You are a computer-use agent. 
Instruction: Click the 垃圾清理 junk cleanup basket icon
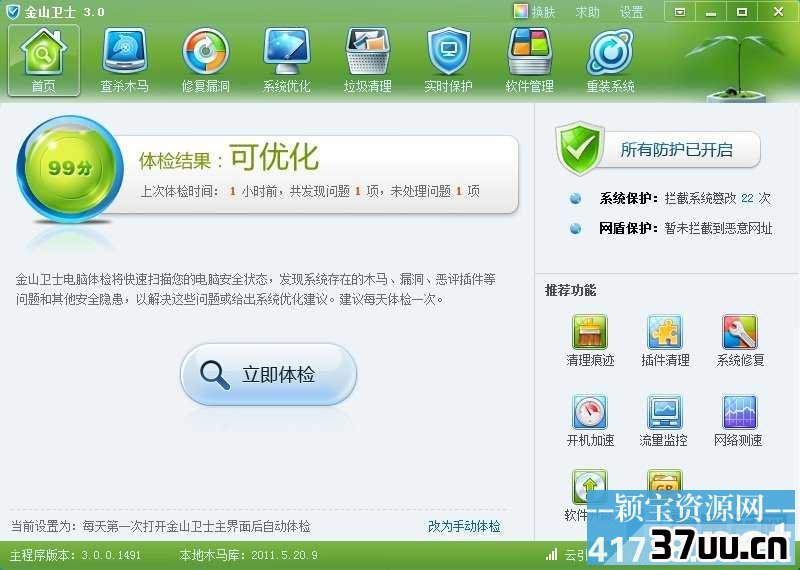click(x=368, y=52)
